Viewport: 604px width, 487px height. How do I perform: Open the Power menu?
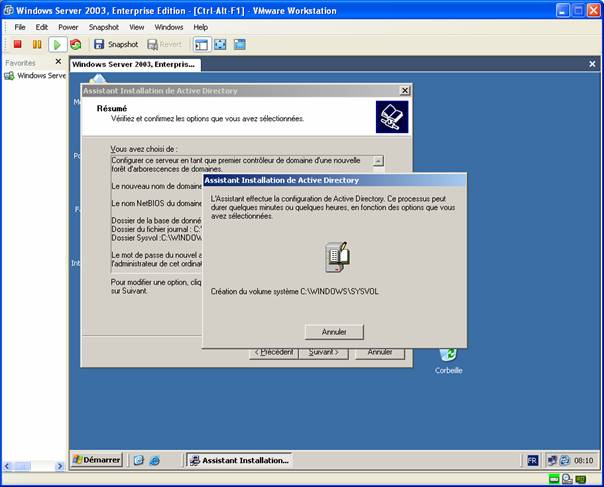[68, 27]
